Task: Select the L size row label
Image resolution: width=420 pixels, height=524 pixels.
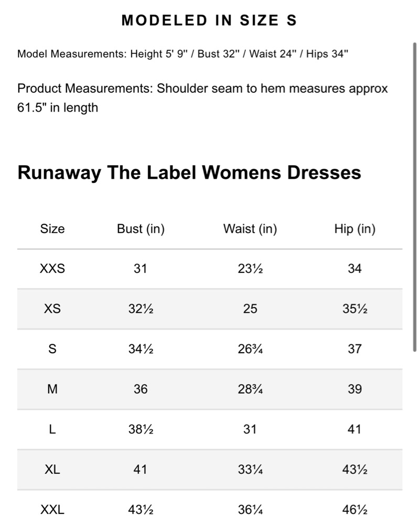Action: (x=52, y=429)
